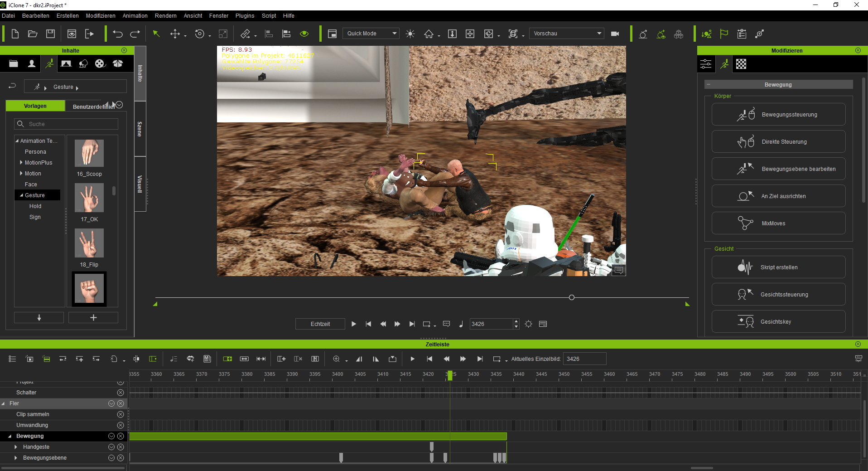
Task: Collapse the Gesture tree node
Action: [21, 195]
